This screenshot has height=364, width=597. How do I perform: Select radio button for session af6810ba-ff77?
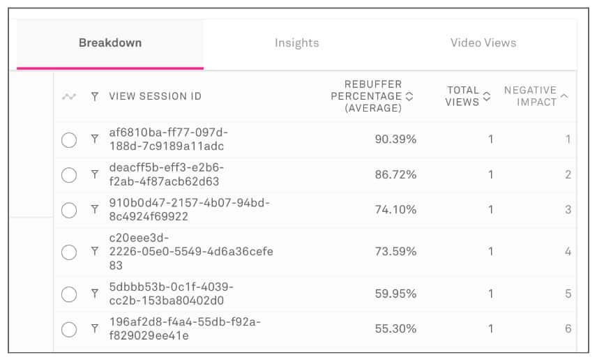(69, 140)
